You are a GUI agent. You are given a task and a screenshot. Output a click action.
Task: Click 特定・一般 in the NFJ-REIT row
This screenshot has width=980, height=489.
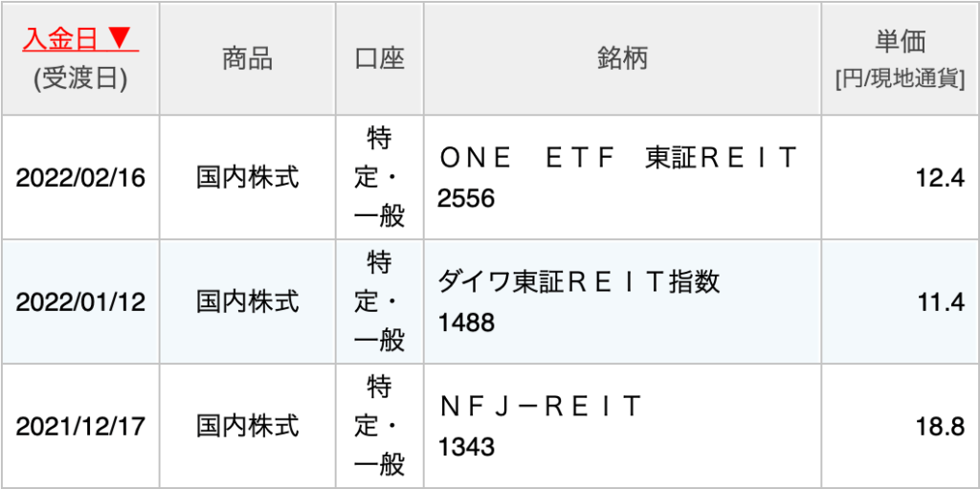pyautogui.click(x=379, y=427)
